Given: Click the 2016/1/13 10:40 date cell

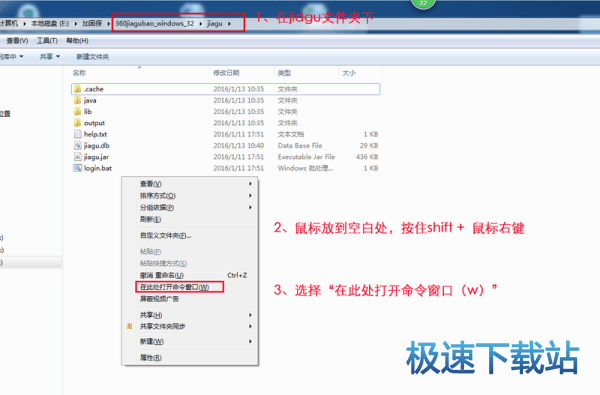Looking at the screenshot, I should pyautogui.click(x=239, y=145).
